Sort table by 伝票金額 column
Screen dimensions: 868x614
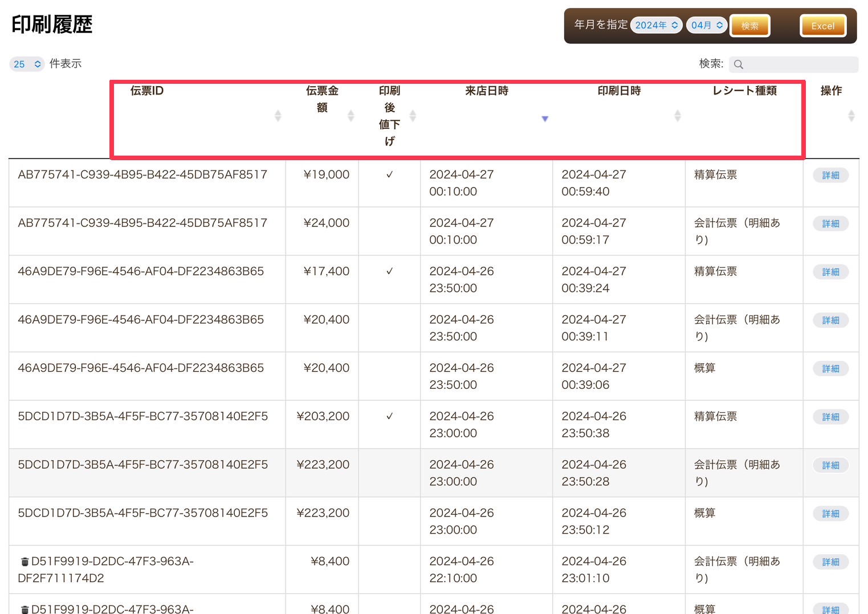[x=351, y=116]
